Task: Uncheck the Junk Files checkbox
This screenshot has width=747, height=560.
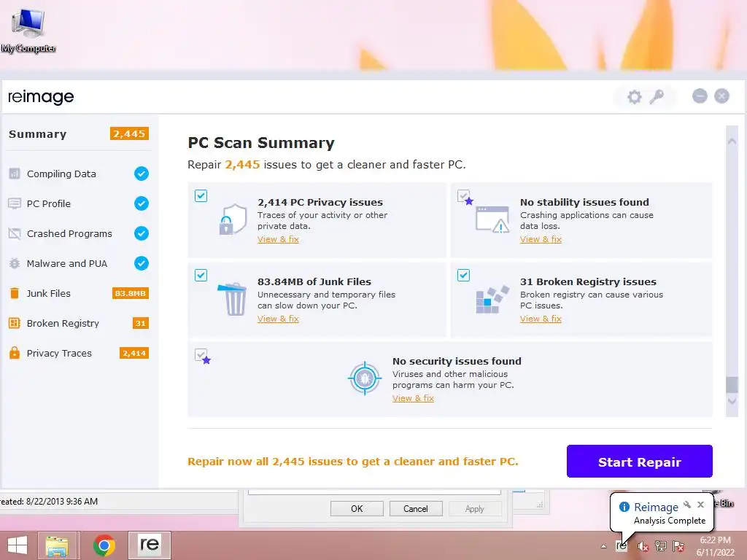Action: tap(201, 275)
